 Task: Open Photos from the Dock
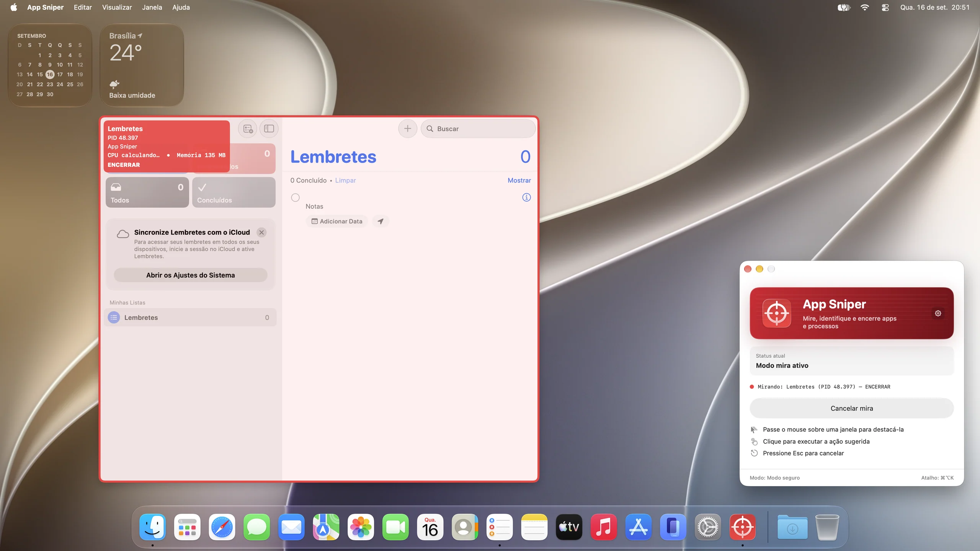click(x=361, y=527)
